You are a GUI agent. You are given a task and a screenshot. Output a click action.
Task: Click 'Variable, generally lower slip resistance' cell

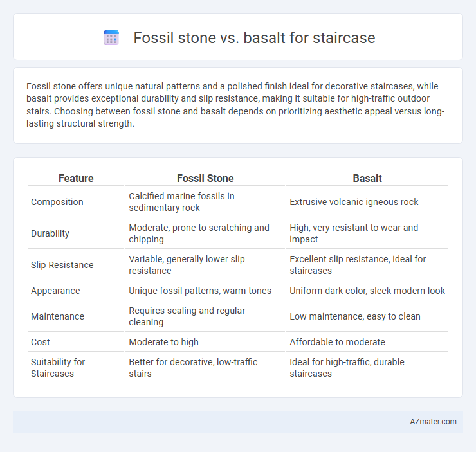pos(205,265)
